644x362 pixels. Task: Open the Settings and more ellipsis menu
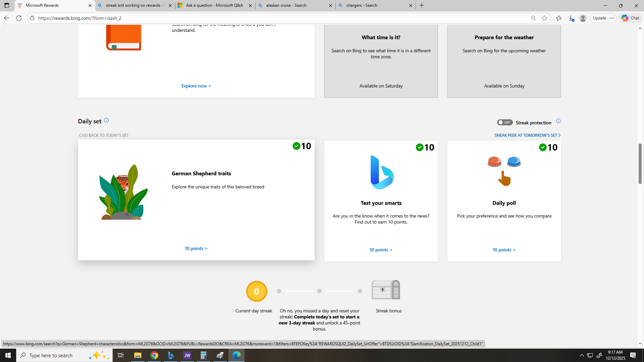pos(612,18)
